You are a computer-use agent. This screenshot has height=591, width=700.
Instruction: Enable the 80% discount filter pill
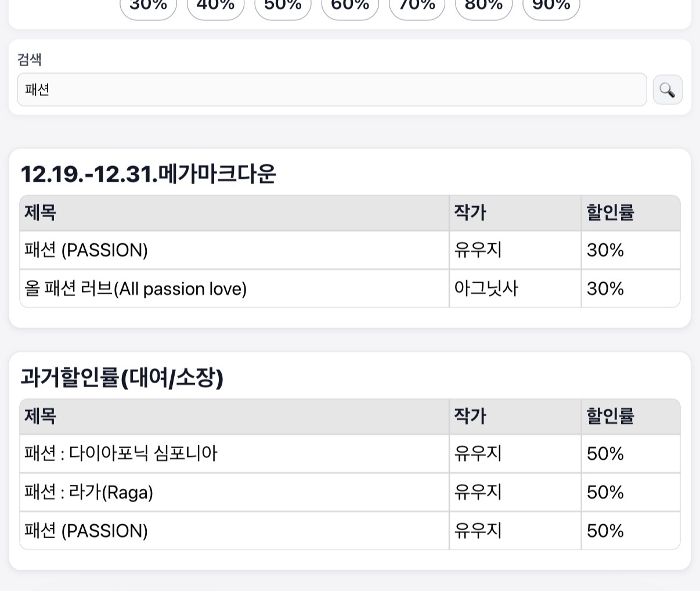click(484, 7)
